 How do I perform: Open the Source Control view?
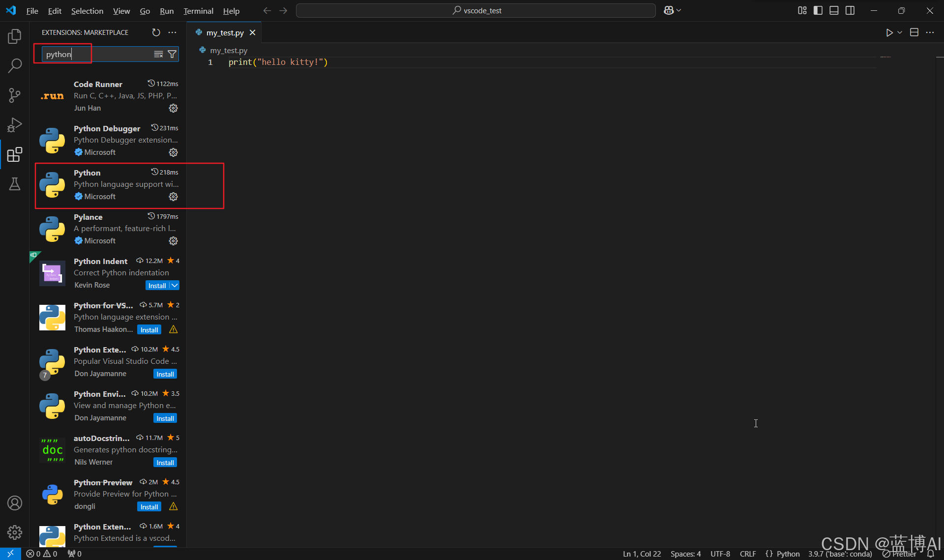(x=15, y=95)
